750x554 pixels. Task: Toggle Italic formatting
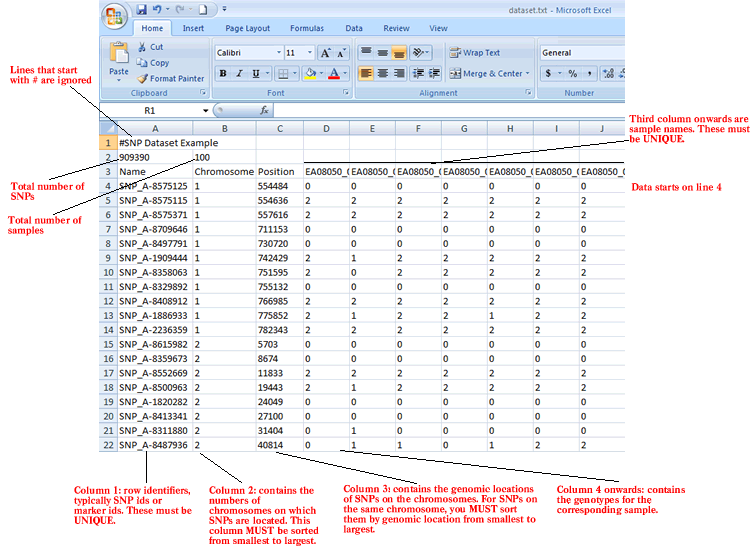239,74
